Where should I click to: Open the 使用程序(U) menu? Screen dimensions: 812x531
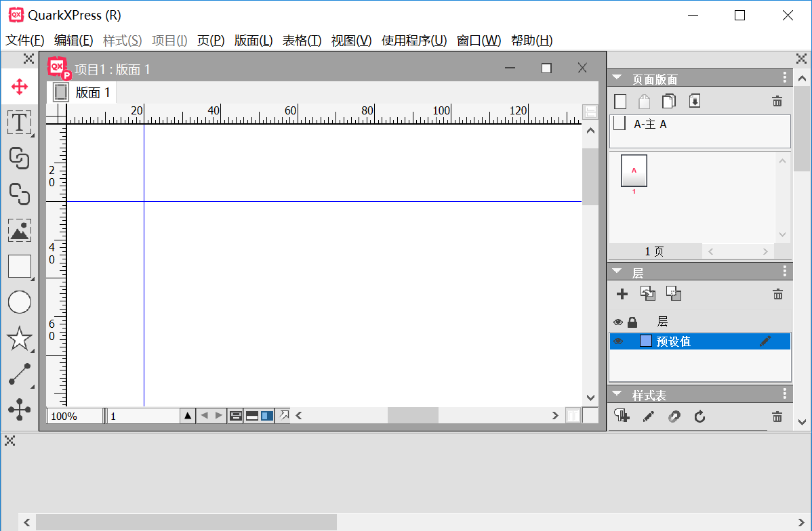tap(413, 41)
